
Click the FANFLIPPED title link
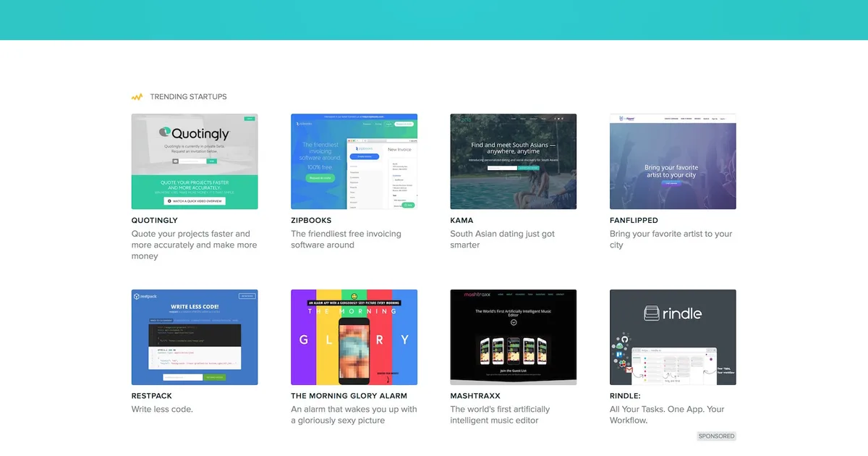pos(634,221)
